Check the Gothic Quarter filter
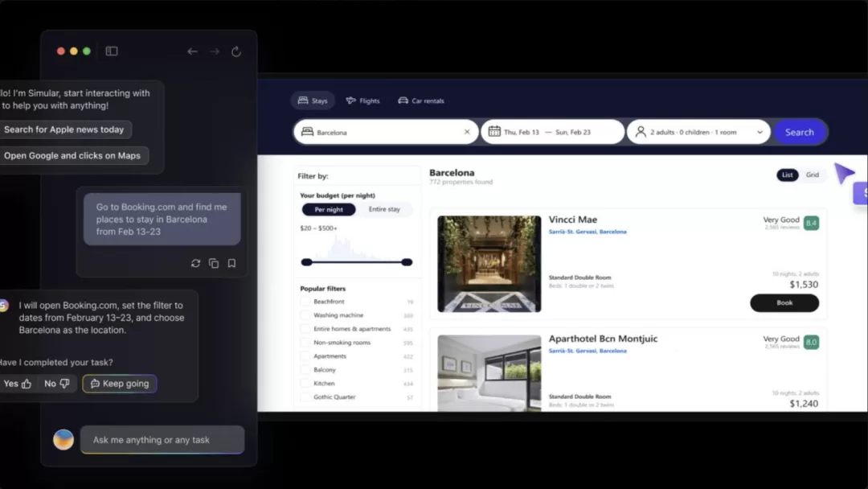The height and width of the screenshot is (489, 868). pyautogui.click(x=305, y=397)
